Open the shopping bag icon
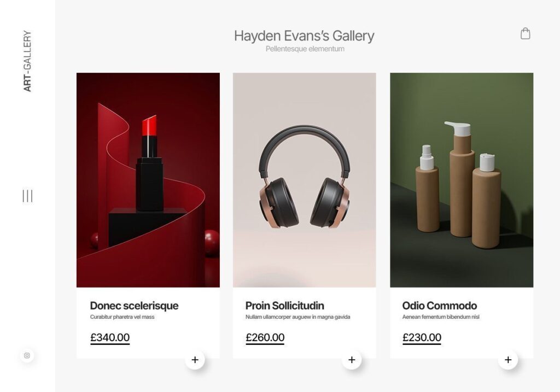The width and height of the screenshot is (560, 392). (525, 33)
